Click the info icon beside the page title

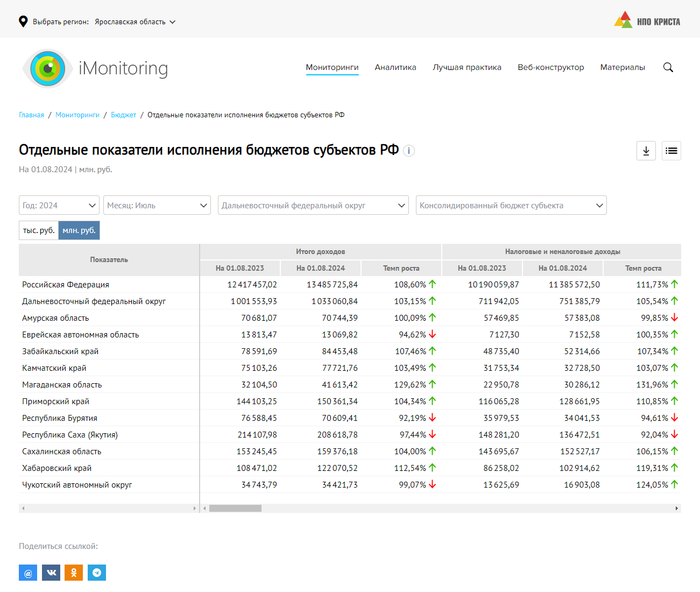[409, 151]
